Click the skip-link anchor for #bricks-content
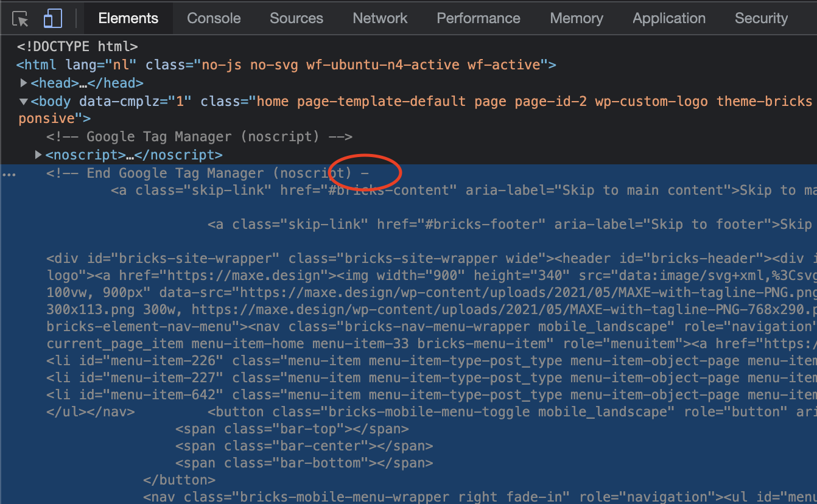This screenshot has width=817, height=504. (x=464, y=191)
